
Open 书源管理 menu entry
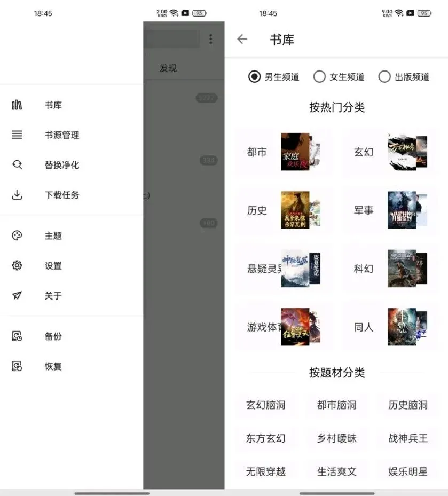[x=72, y=135]
